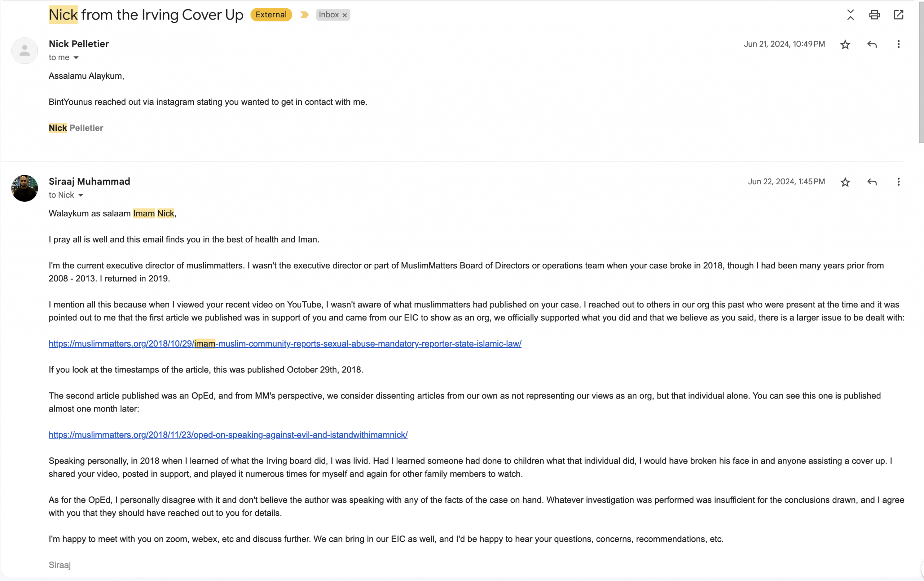The height and width of the screenshot is (581, 924).
Task: Click Nick Pelletier's default avatar icon
Action: (25, 51)
